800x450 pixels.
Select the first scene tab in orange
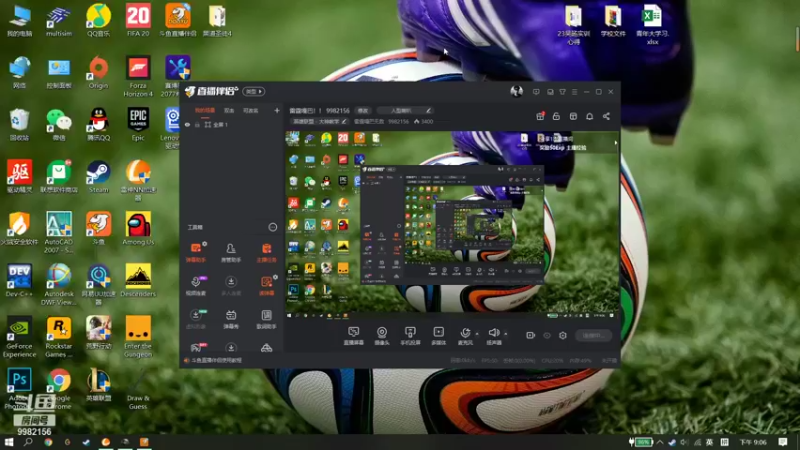pyautogui.click(x=205, y=110)
